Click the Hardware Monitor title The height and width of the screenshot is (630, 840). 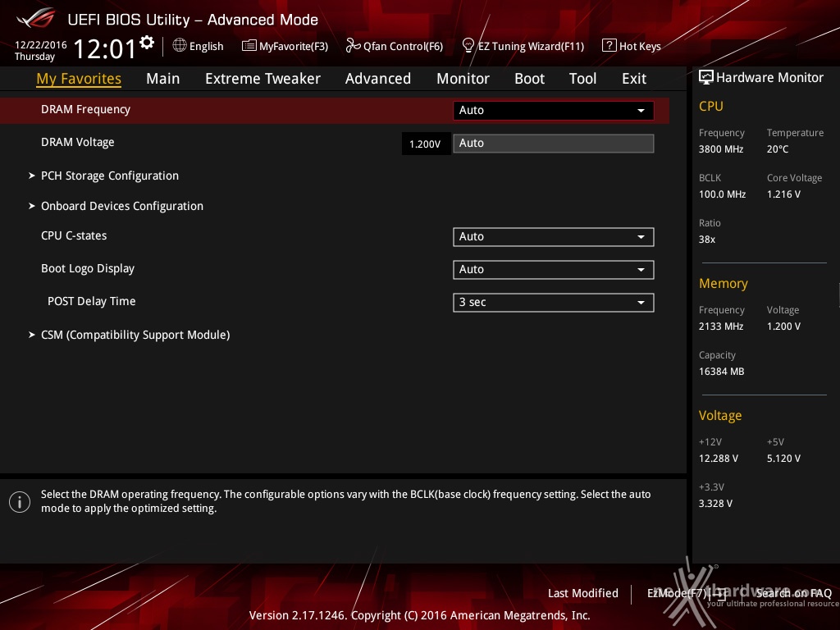click(x=769, y=77)
